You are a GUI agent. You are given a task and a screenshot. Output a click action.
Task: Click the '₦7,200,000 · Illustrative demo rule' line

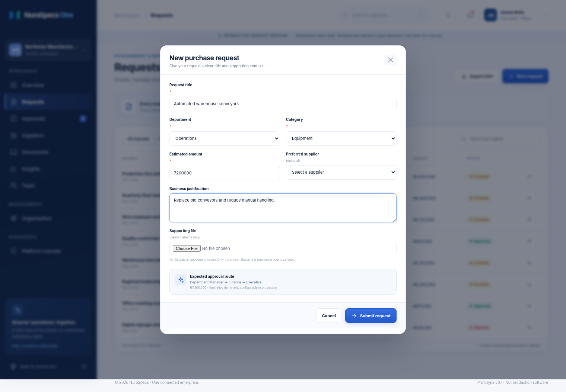[233, 287]
